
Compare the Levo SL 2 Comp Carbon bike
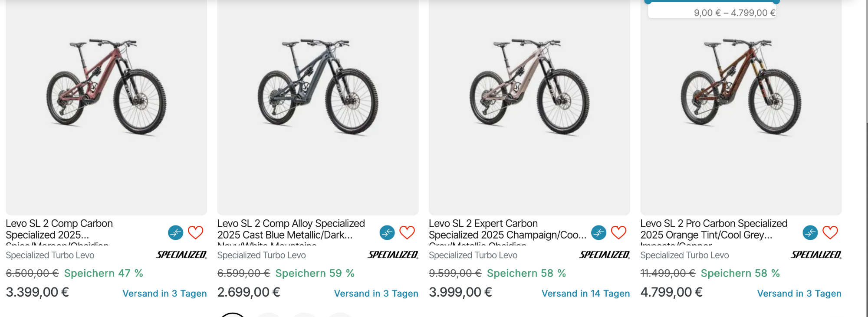[x=175, y=233]
